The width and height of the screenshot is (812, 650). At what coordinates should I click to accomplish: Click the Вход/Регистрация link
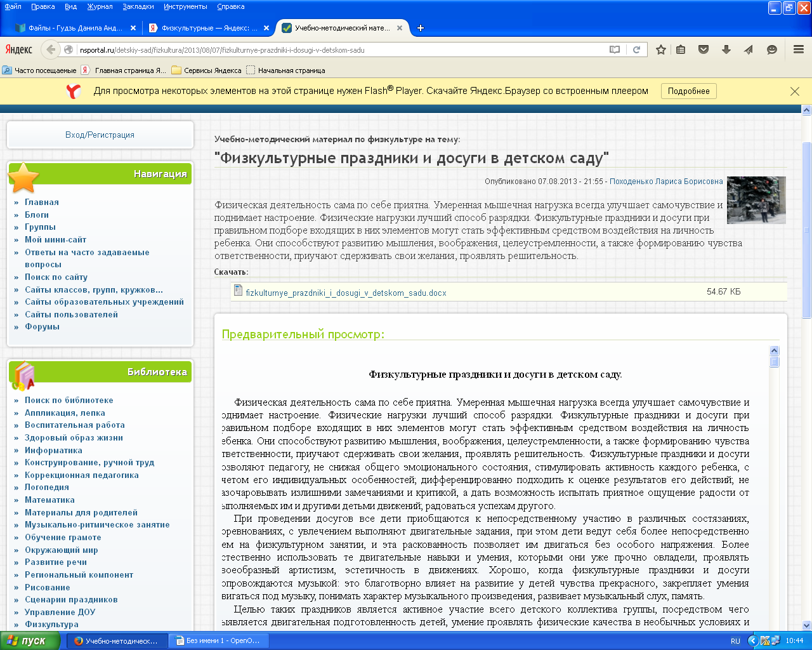click(x=100, y=135)
